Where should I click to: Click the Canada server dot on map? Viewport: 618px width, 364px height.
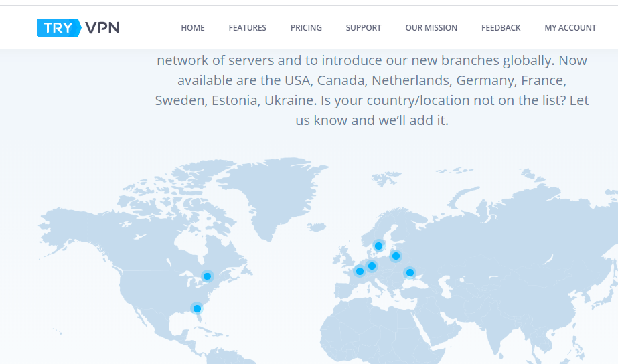pyautogui.click(x=207, y=276)
